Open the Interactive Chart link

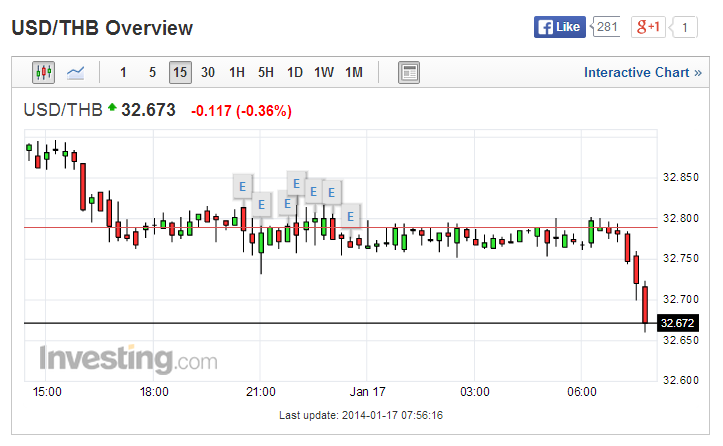tap(643, 72)
